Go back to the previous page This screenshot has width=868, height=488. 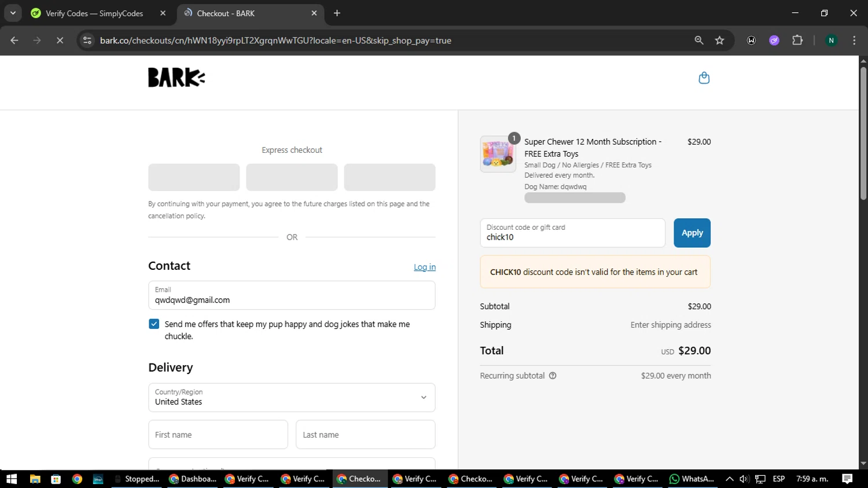[14, 41]
